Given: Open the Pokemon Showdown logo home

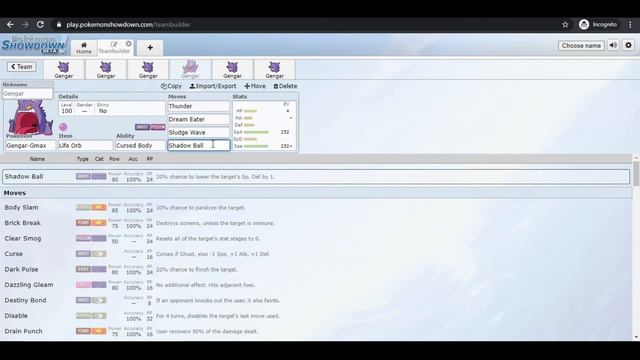Looking at the screenshot, I should (34, 45).
